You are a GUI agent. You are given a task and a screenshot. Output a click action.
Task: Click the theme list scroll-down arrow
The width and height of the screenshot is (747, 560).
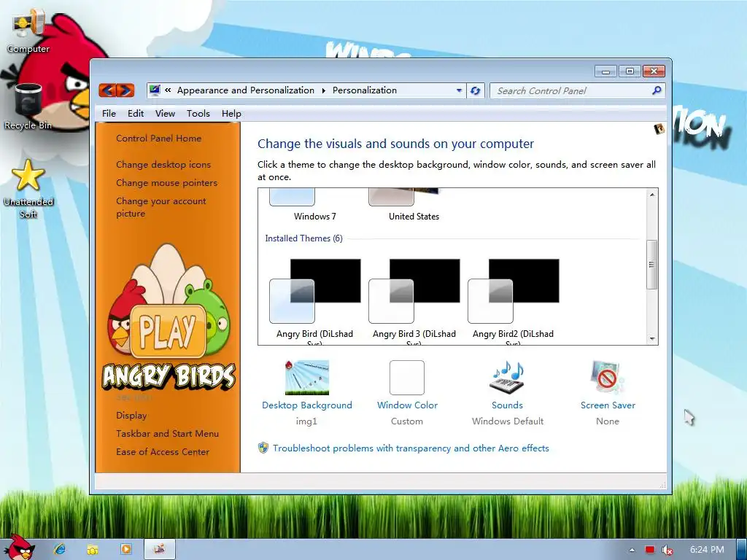(x=652, y=338)
